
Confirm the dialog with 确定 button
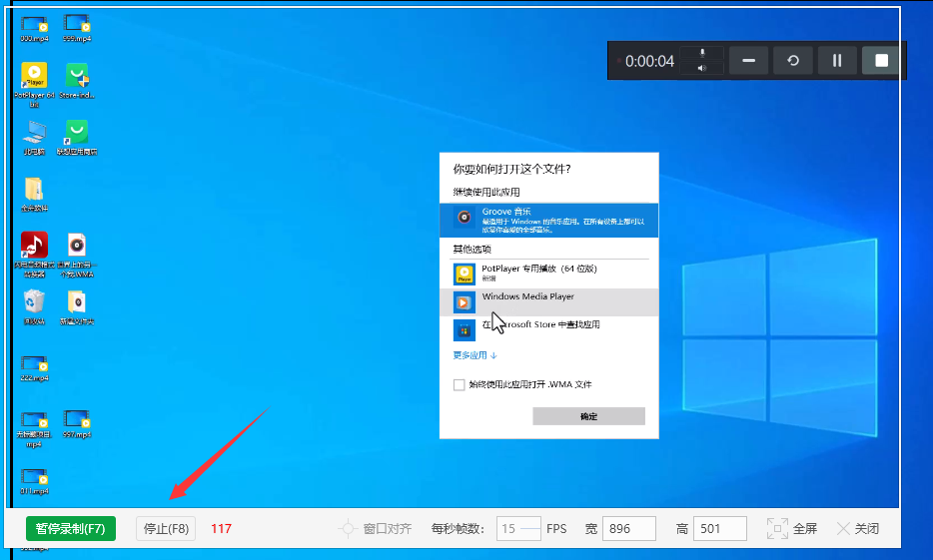pos(588,416)
